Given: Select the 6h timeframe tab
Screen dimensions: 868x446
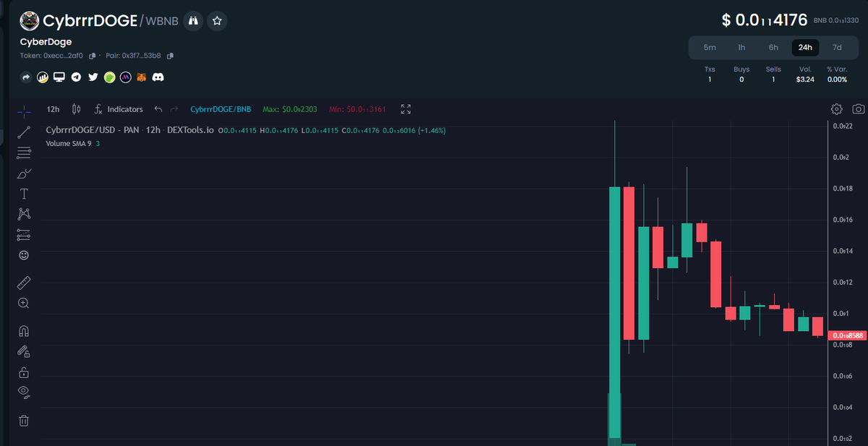Looking at the screenshot, I should point(773,48).
